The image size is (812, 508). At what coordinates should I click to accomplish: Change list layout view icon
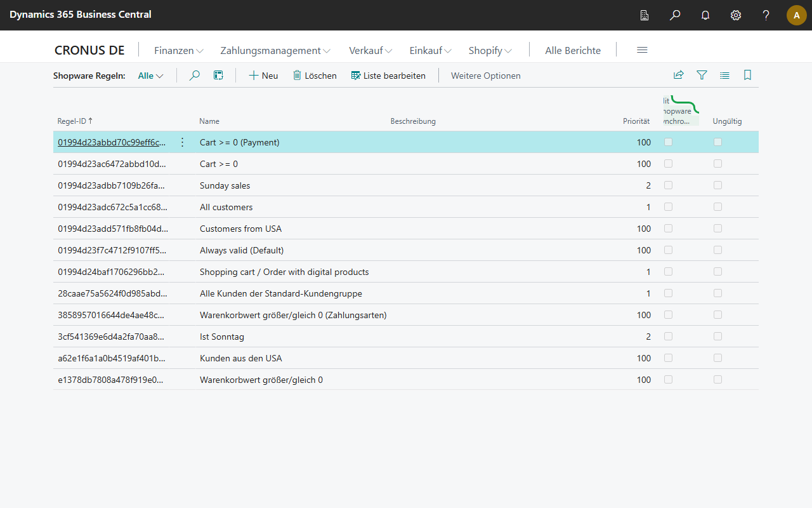pyautogui.click(x=724, y=75)
